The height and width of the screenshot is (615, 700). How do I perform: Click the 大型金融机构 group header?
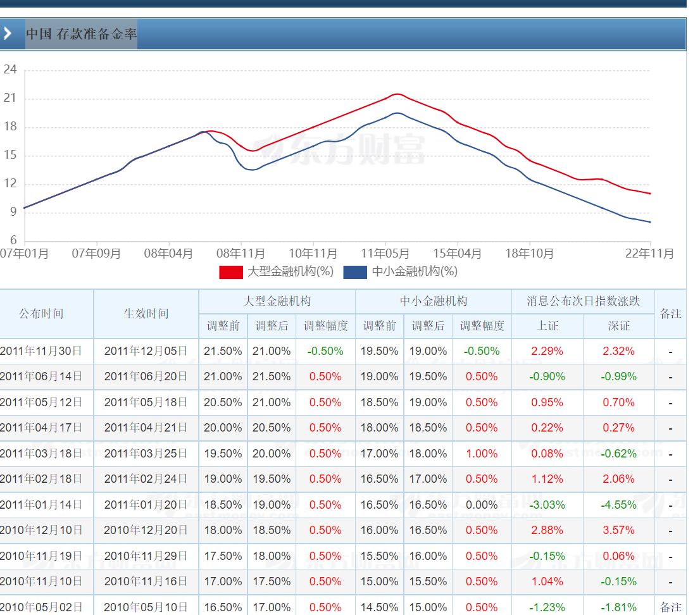(x=277, y=301)
